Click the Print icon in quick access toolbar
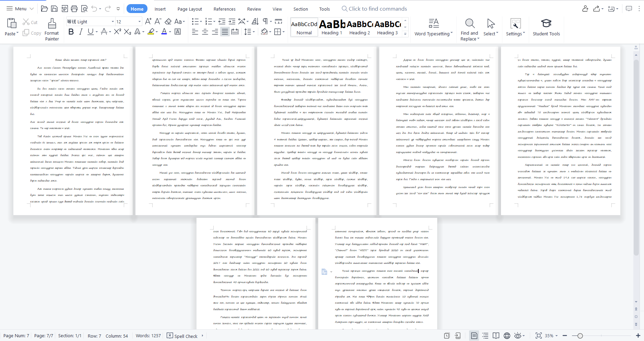644x341 pixels. (74, 9)
